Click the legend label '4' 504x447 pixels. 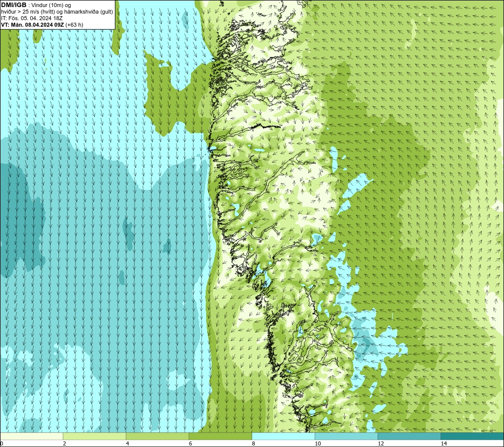[x=128, y=443]
